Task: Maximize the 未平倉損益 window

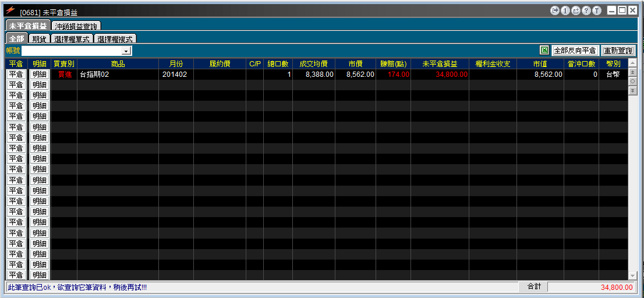Action: pos(622,10)
